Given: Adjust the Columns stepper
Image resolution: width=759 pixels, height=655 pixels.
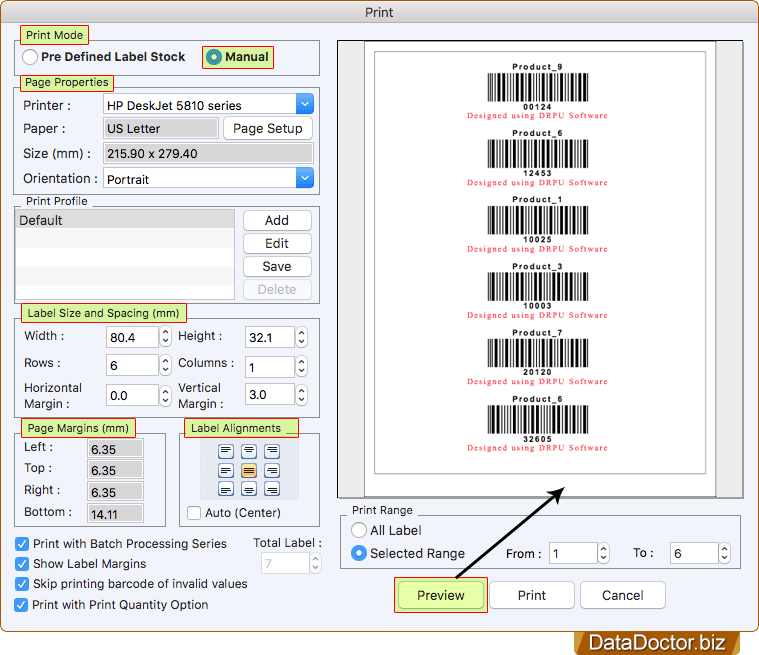Looking at the screenshot, I should [302, 366].
